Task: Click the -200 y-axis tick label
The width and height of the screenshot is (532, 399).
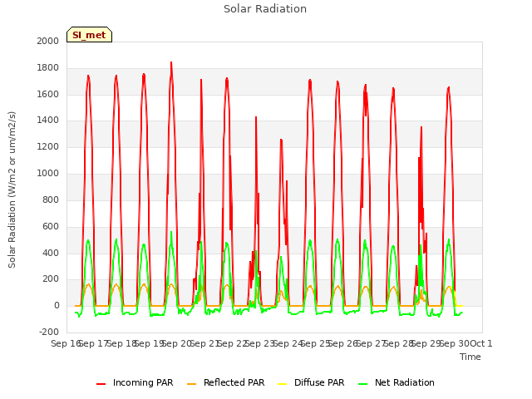Action: 49,332
